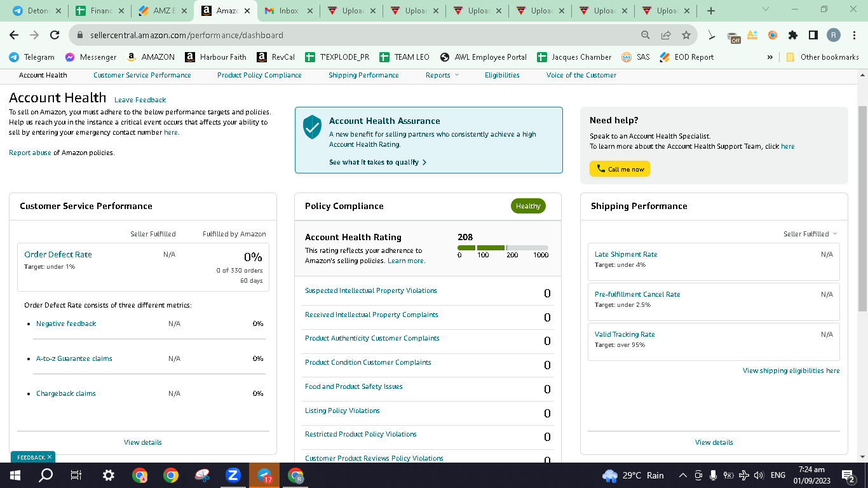Click the Healthy status badge
Image resolution: width=868 pixels, height=488 pixels.
[x=528, y=206]
